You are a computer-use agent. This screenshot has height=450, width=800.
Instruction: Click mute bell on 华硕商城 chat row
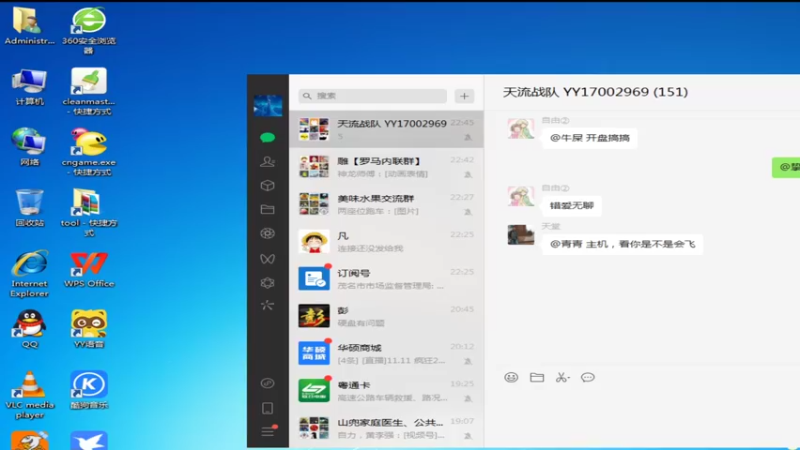pyautogui.click(x=468, y=361)
